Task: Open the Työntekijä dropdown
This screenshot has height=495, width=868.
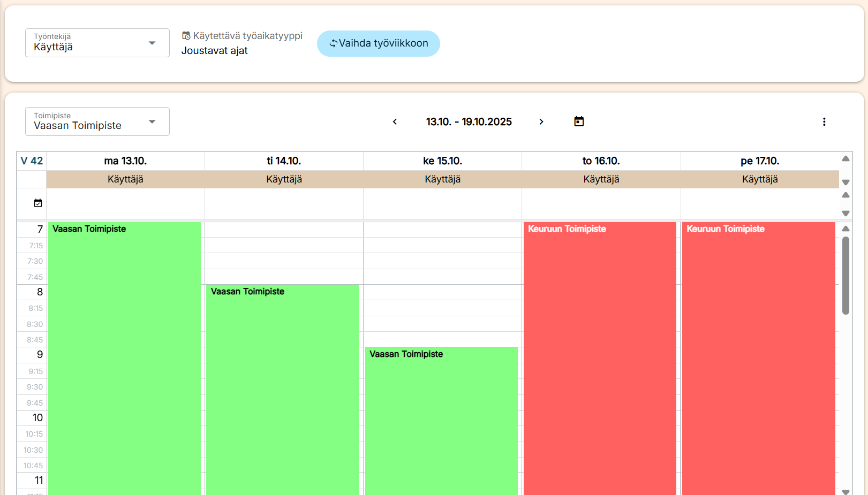Action: (x=97, y=43)
